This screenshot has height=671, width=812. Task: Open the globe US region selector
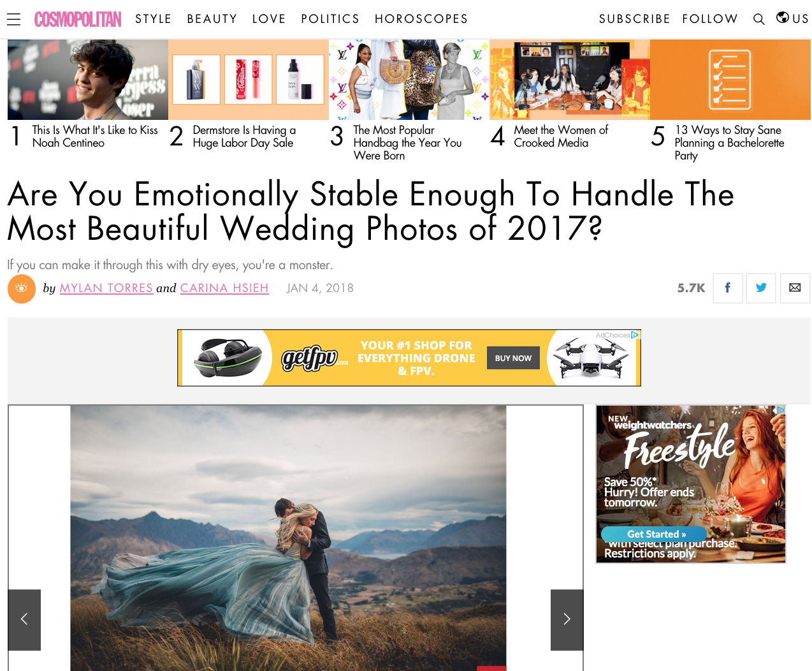pyautogui.click(x=792, y=18)
